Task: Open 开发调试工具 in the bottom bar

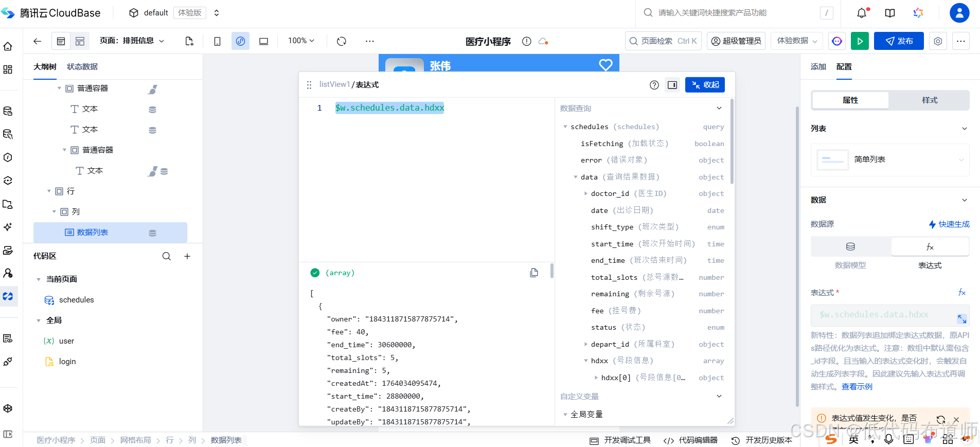Action: (x=620, y=440)
